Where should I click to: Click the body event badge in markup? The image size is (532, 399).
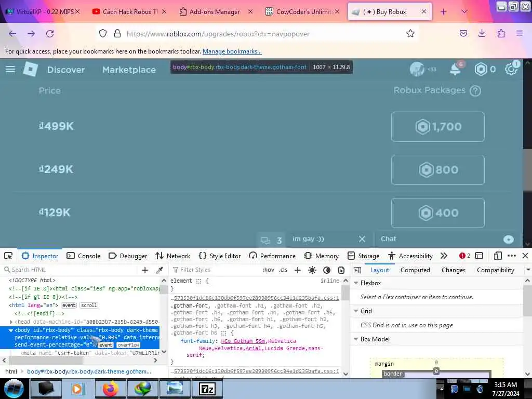point(106,345)
